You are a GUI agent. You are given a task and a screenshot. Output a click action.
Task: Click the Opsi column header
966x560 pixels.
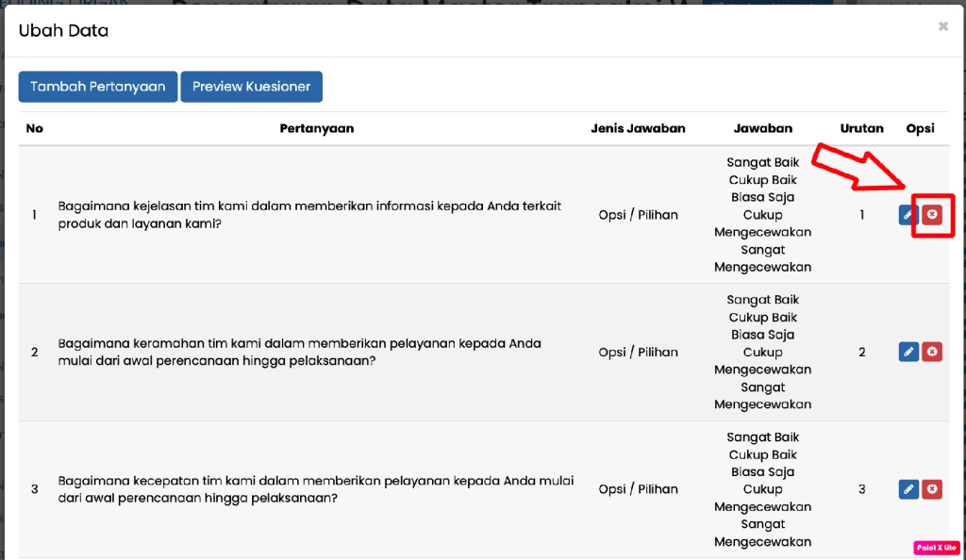tap(920, 128)
